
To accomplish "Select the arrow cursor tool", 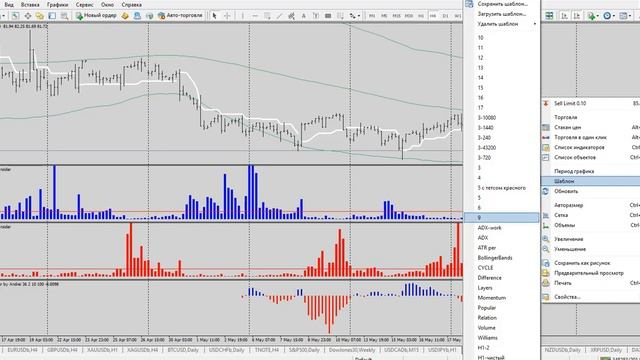I will [x=214, y=16].
